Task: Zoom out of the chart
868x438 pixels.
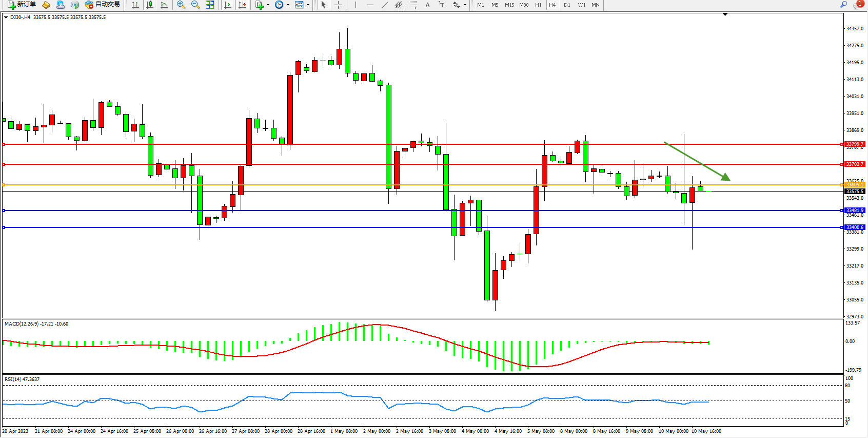Action: [x=195, y=5]
